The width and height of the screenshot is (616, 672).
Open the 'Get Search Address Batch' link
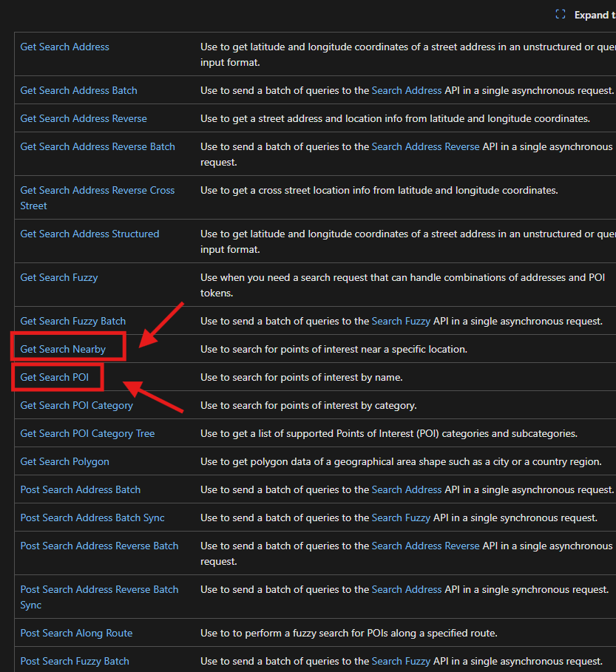click(79, 90)
